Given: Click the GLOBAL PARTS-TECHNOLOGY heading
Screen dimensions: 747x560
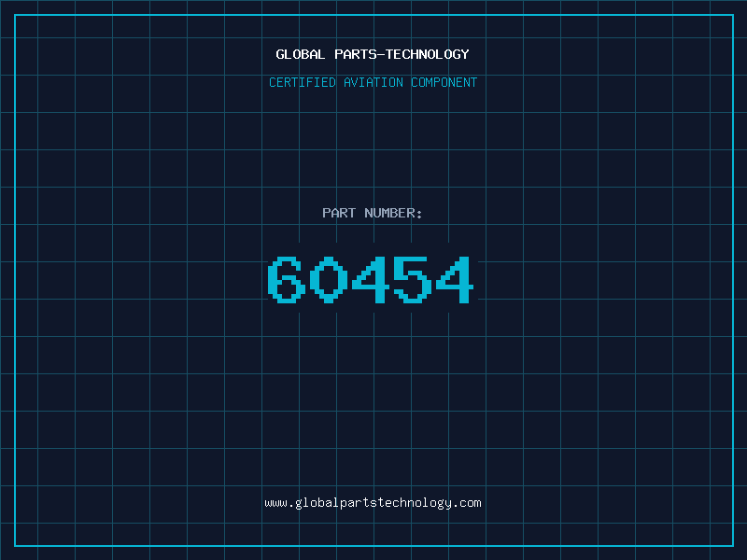Looking at the screenshot, I should [x=373, y=54].
